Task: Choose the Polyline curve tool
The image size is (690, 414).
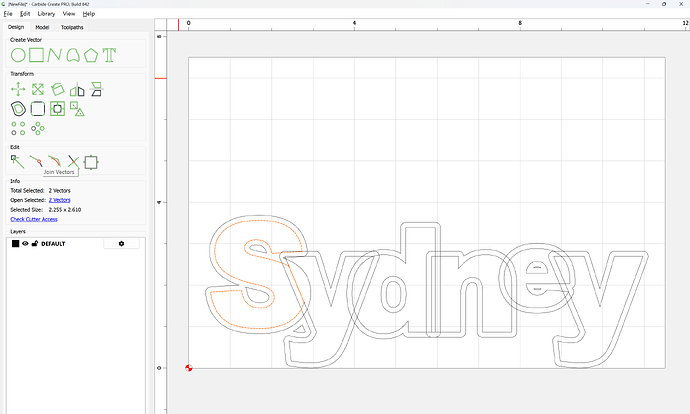Action: click(x=54, y=54)
